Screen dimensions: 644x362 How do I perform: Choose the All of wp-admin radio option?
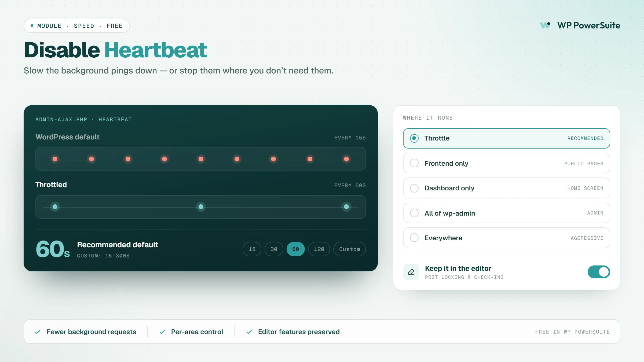pos(414,213)
